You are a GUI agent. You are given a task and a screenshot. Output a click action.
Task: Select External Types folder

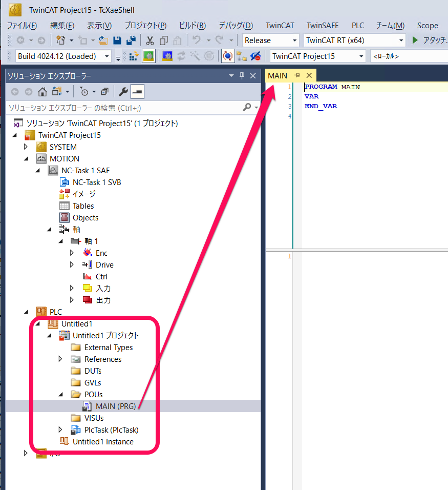click(109, 347)
